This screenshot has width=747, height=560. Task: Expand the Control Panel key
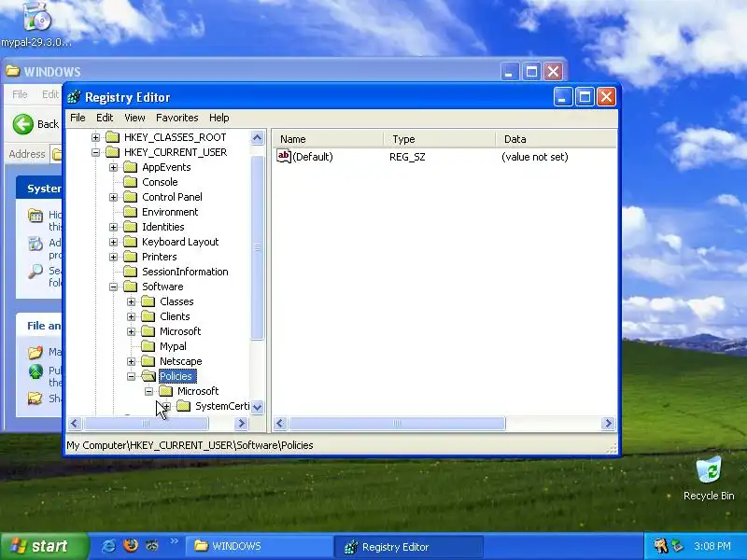pyautogui.click(x=113, y=197)
